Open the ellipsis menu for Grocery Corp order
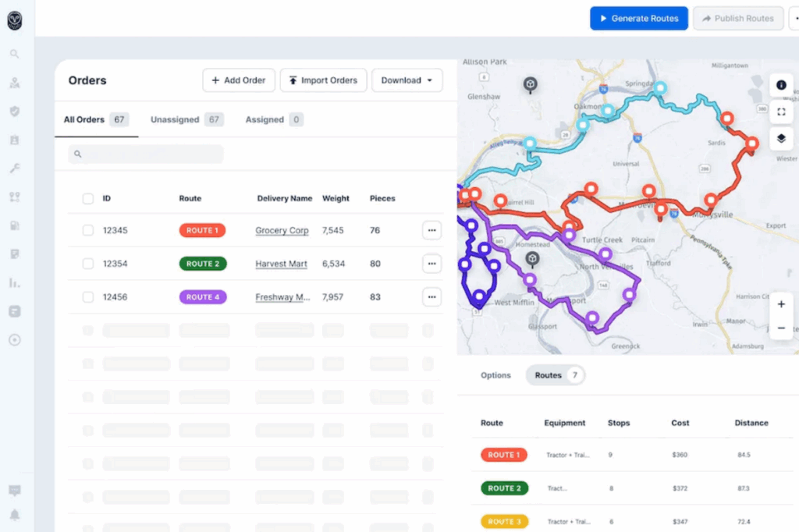 [431, 230]
